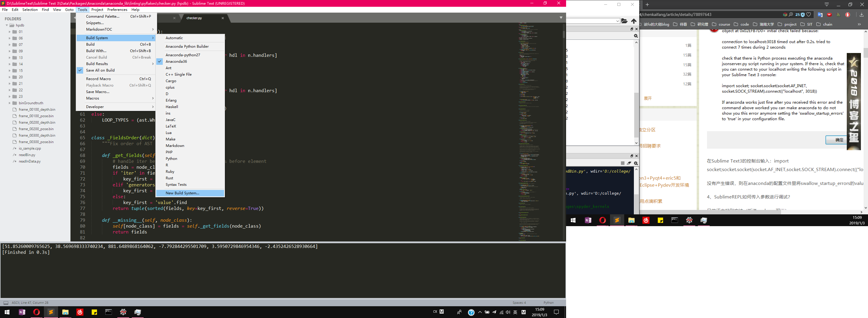868x318 pixels.
Task: Click the Spyder parent directory up arrow
Action: [x=634, y=21]
